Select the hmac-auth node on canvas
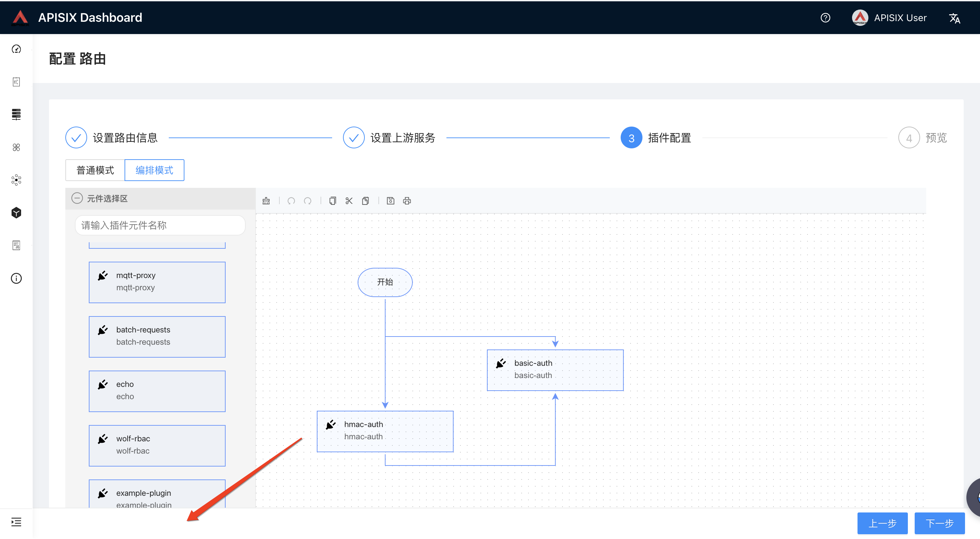Image resolution: width=980 pixels, height=539 pixels. click(385, 431)
